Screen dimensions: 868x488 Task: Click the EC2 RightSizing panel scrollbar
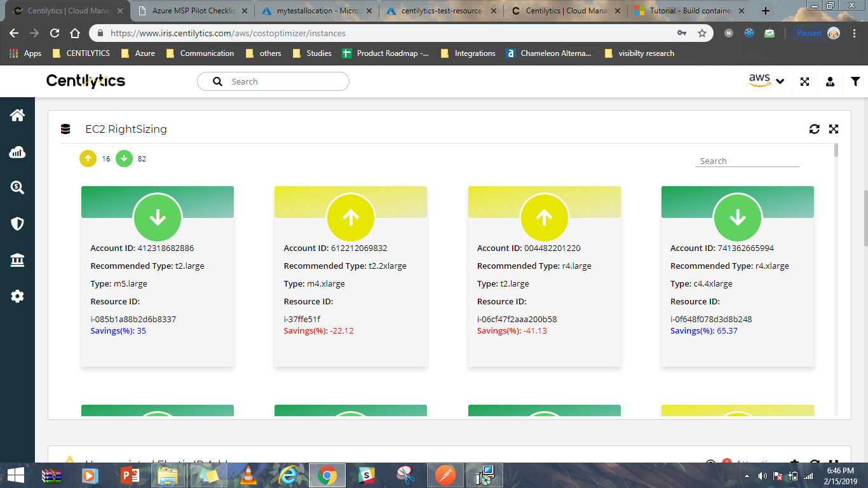click(x=836, y=150)
